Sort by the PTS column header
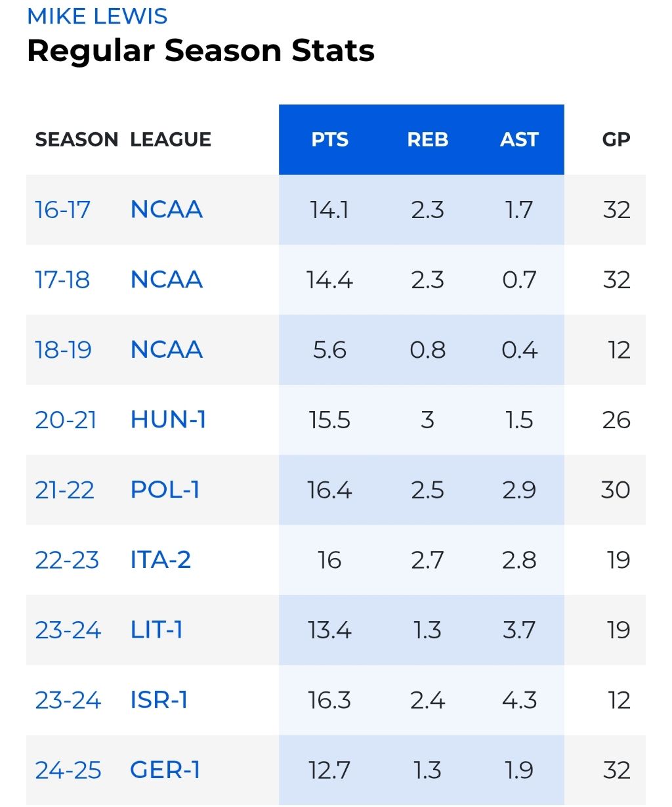The width and height of the screenshot is (672, 807). [329, 140]
